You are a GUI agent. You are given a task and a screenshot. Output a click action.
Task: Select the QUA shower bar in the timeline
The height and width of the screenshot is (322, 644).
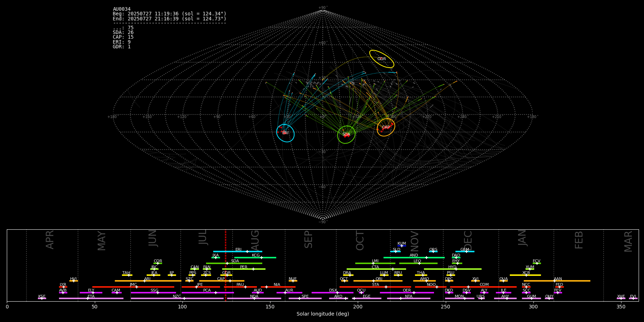[x=503, y=281]
